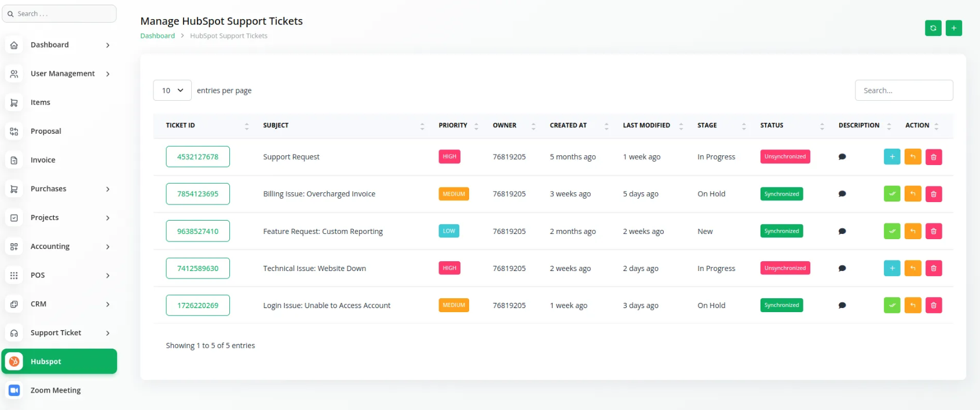Expand the Accounting sidebar chevron
Viewport: 980px width, 410px height.
pos(108,247)
